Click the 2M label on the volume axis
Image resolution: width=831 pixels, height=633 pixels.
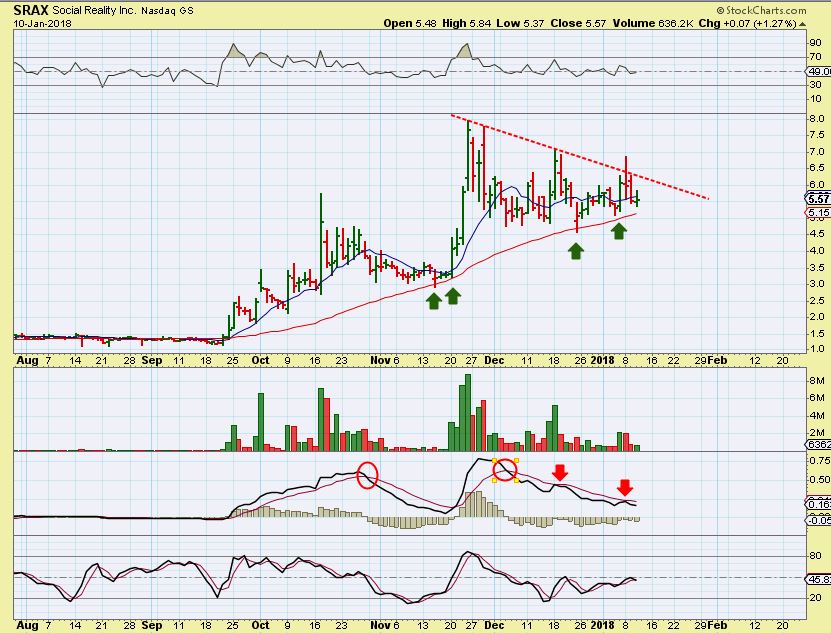817,433
